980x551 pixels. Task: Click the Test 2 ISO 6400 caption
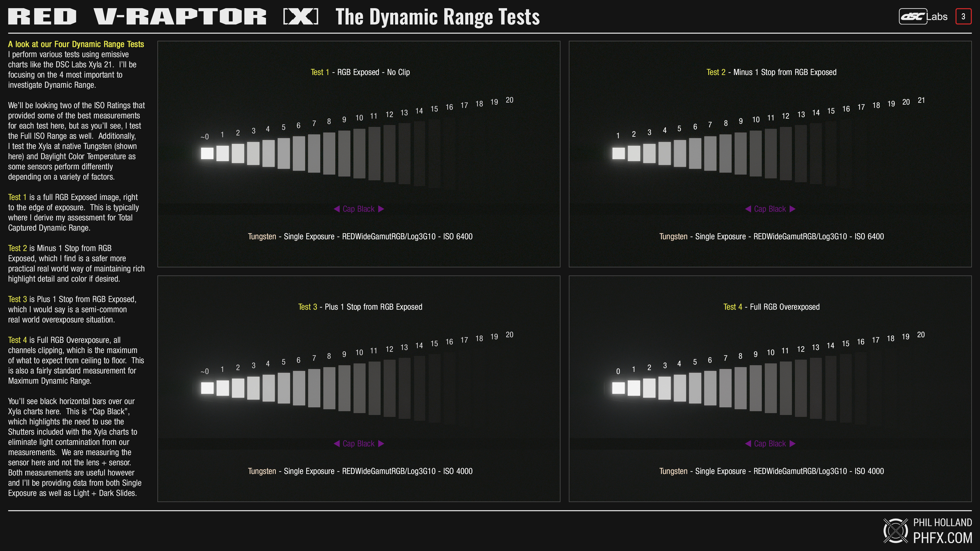tap(771, 236)
